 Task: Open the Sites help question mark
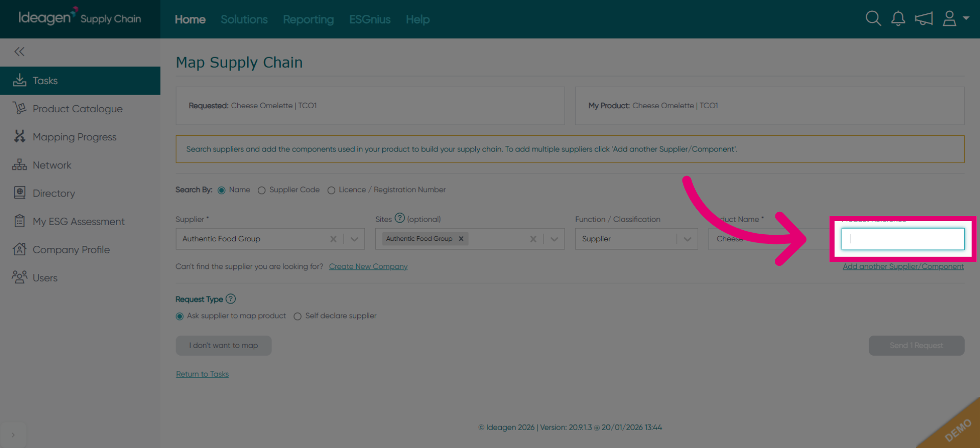pos(400,218)
